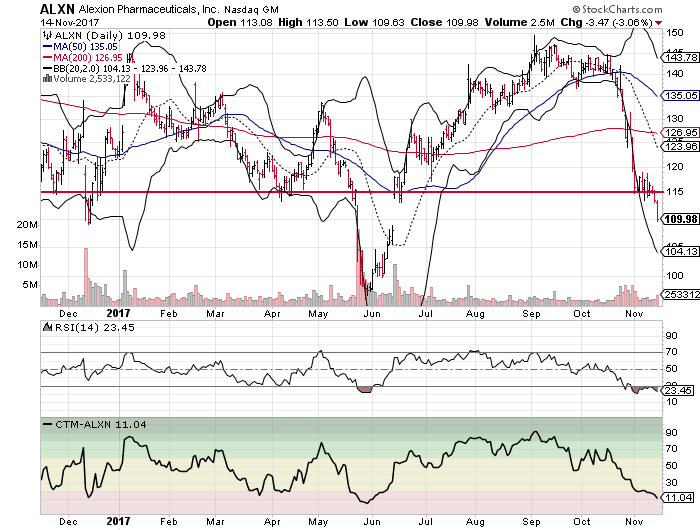Click the 'Open 113.08' value
Viewport: 700px width, 530px height.
pyautogui.click(x=240, y=22)
